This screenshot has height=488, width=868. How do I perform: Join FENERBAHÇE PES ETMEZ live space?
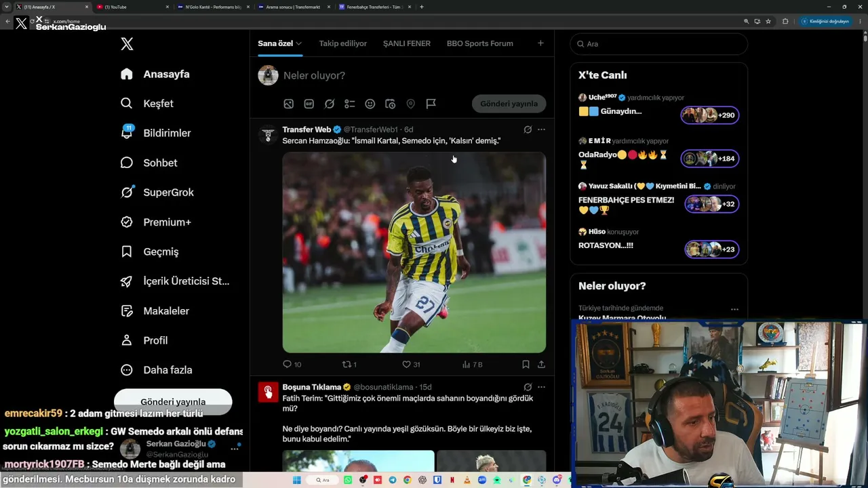(x=711, y=204)
